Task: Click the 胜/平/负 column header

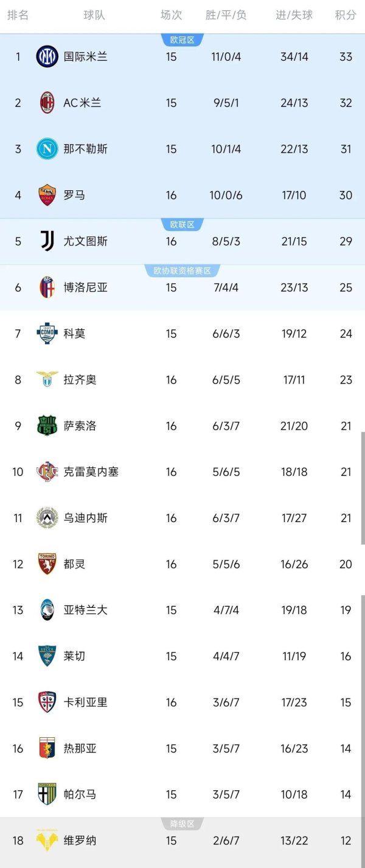Action: [225, 16]
